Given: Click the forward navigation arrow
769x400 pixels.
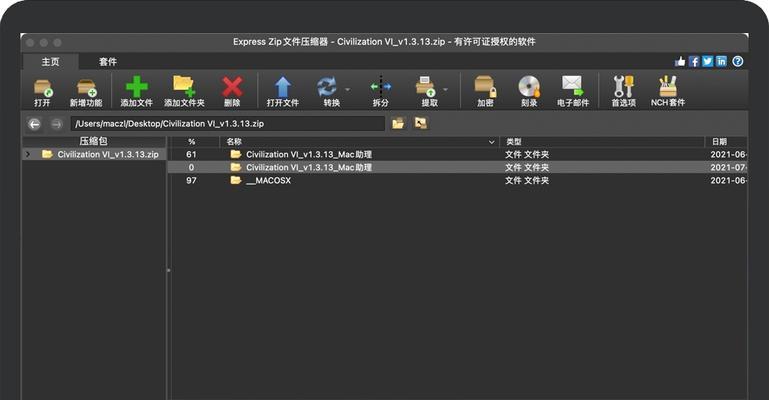Looking at the screenshot, I should pyautogui.click(x=57, y=124).
